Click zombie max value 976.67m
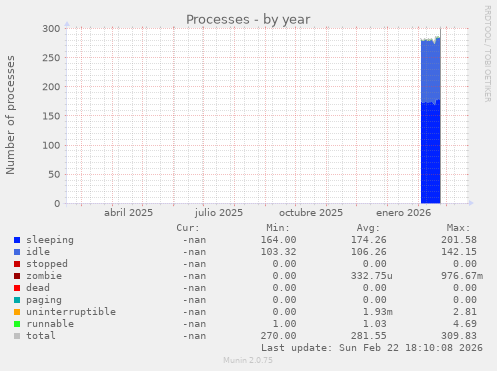The image size is (497, 371). click(x=462, y=276)
